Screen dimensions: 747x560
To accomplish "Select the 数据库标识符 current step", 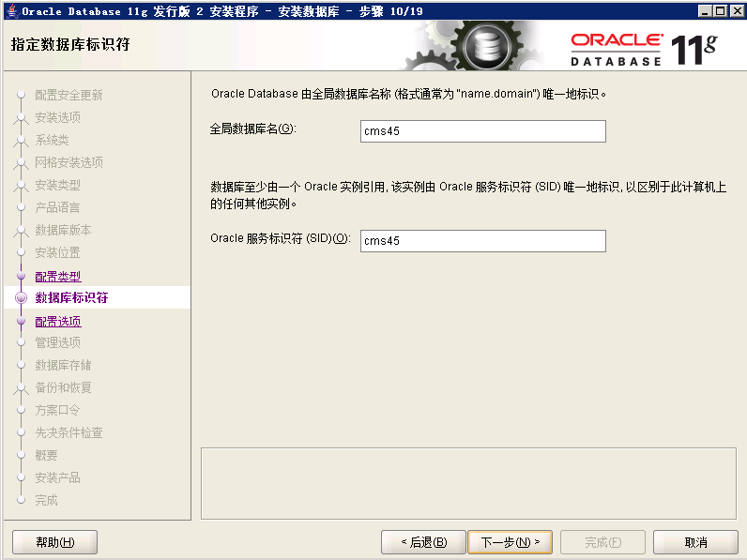I will point(71,297).
